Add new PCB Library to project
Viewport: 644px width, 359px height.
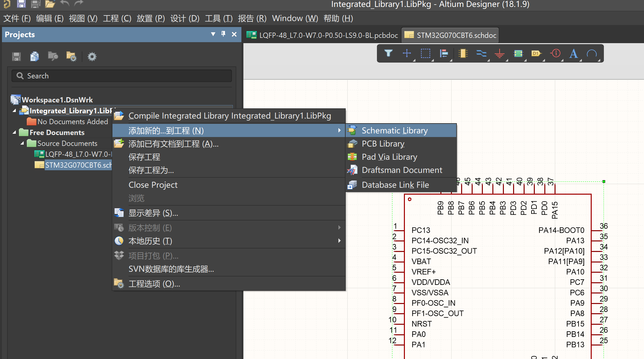(401, 144)
